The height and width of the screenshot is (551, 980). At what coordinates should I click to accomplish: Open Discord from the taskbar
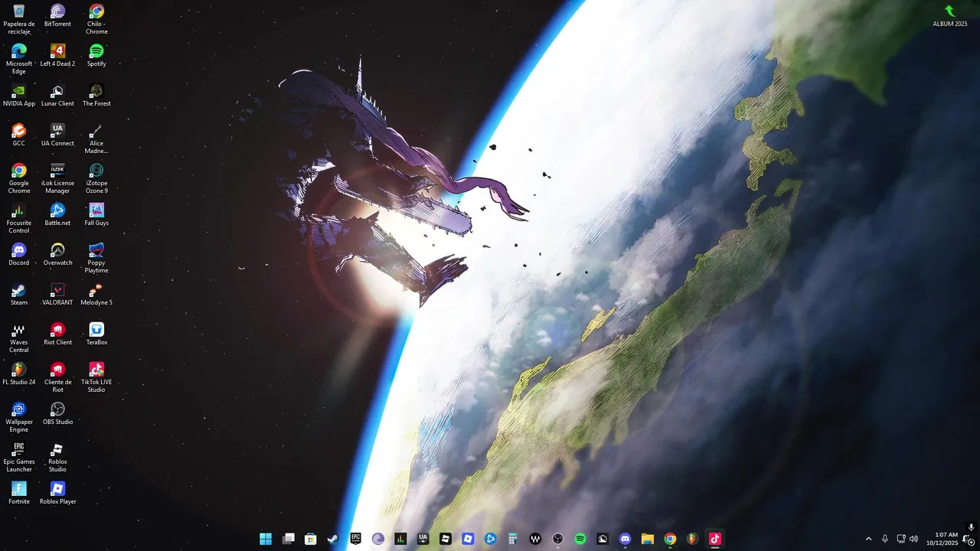coord(625,539)
